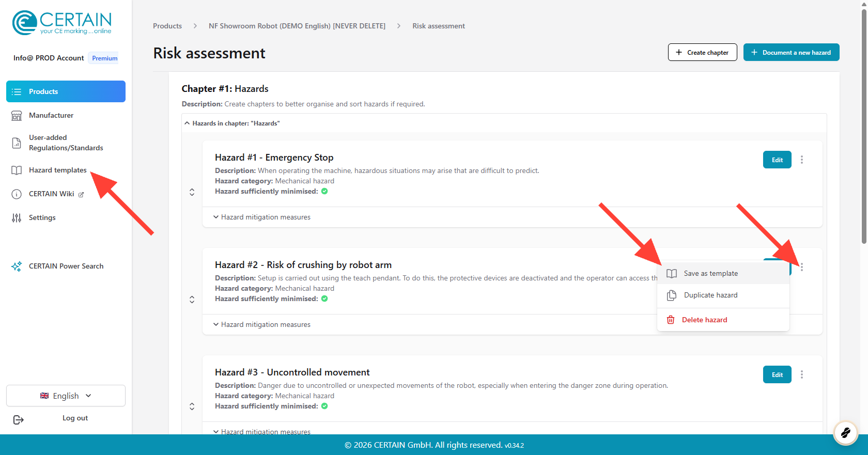Click the Manufacturer storefront icon
The image size is (868, 455).
point(17,115)
